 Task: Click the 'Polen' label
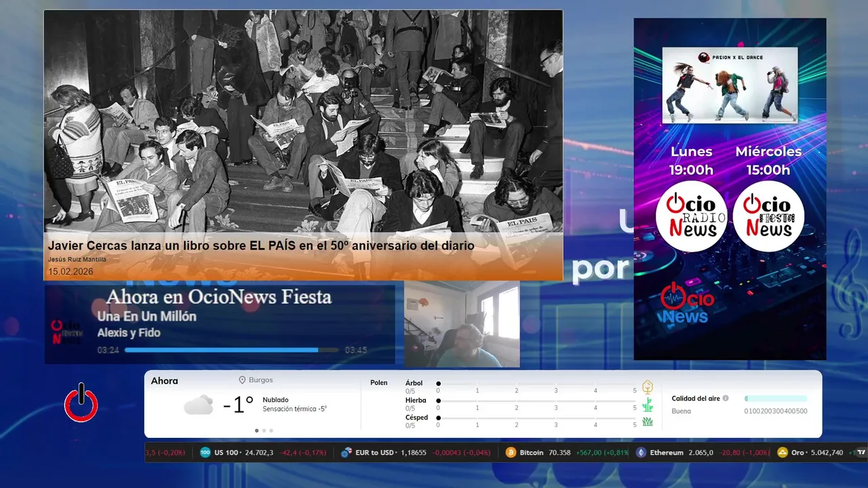pyautogui.click(x=379, y=383)
